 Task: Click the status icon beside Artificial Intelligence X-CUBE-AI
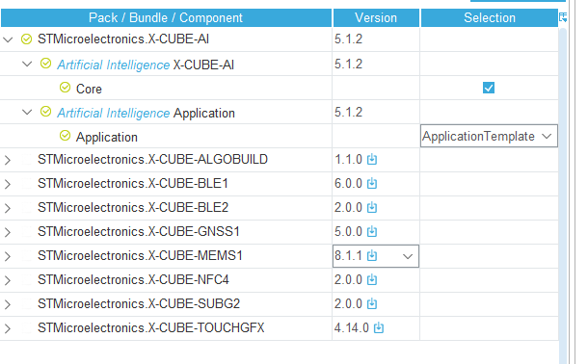click(45, 64)
